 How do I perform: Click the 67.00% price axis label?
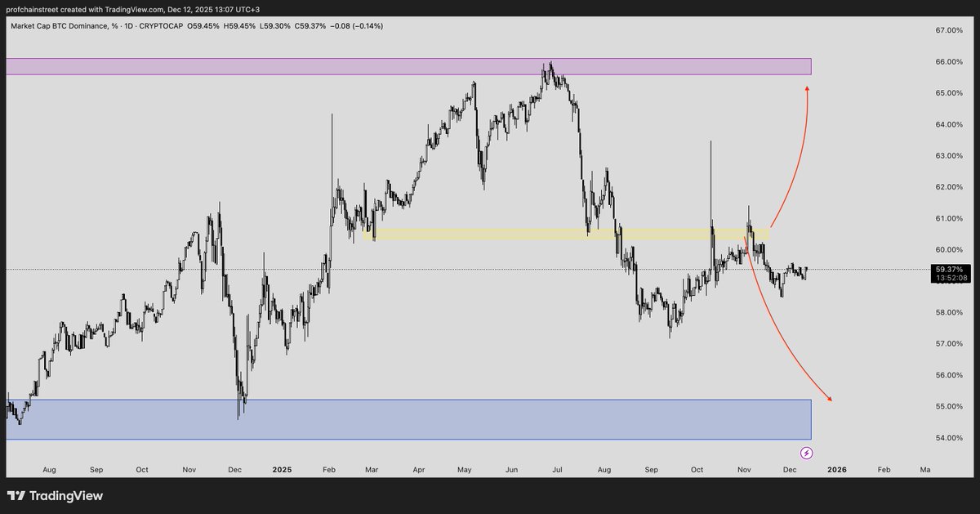coord(949,30)
